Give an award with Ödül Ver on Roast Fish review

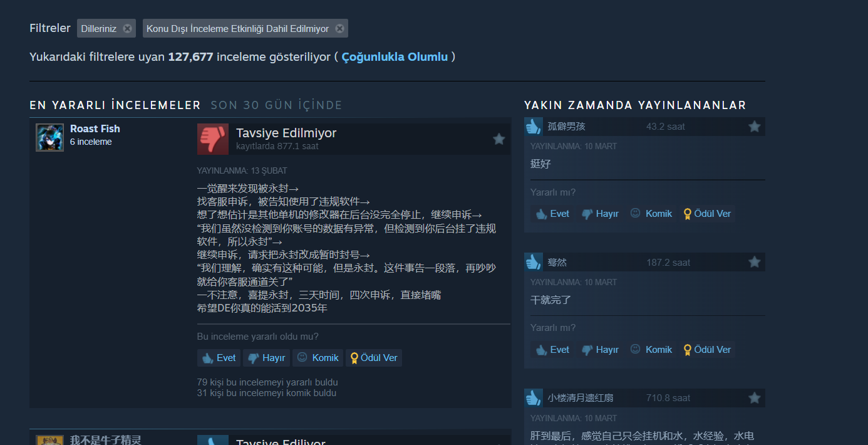pos(374,358)
